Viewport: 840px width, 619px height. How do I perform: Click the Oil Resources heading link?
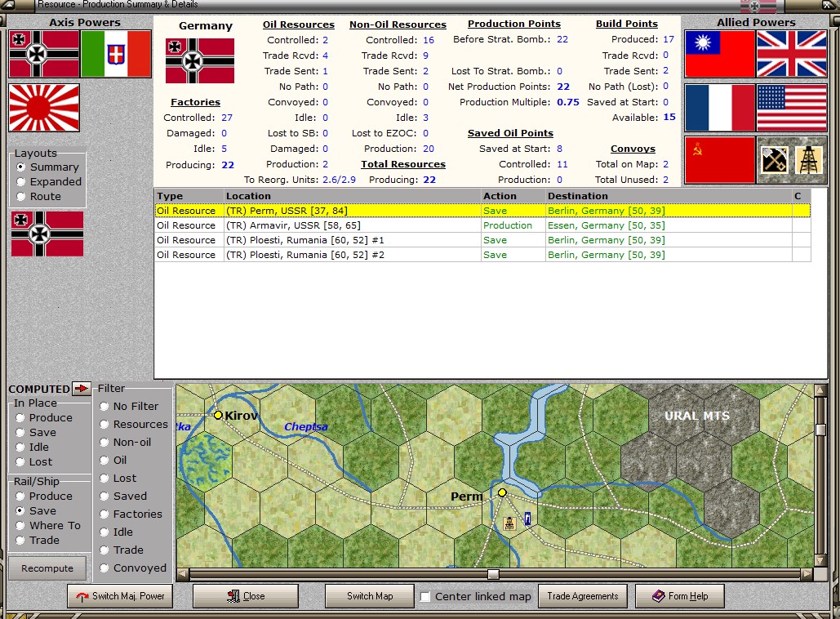coord(299,24)
